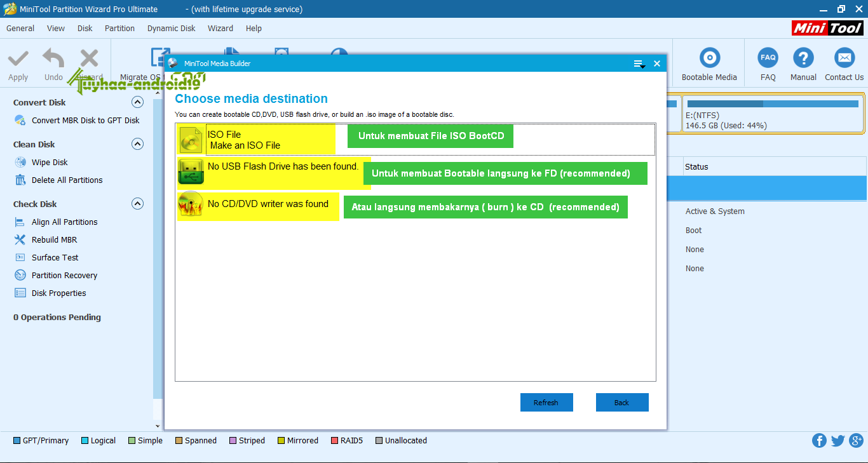868x463 pixels.
Task: Click the USB Flash Drive icon
Action: (191, 172)
